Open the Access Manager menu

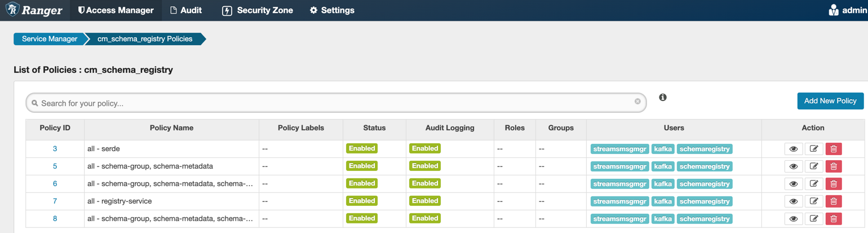click(116, 10)
